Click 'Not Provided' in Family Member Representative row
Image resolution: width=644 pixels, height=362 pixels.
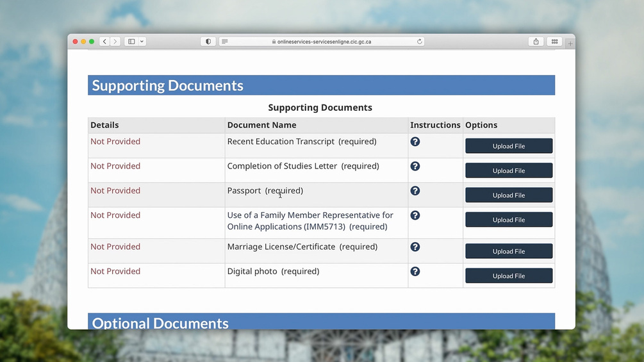[x=115, y=215]
